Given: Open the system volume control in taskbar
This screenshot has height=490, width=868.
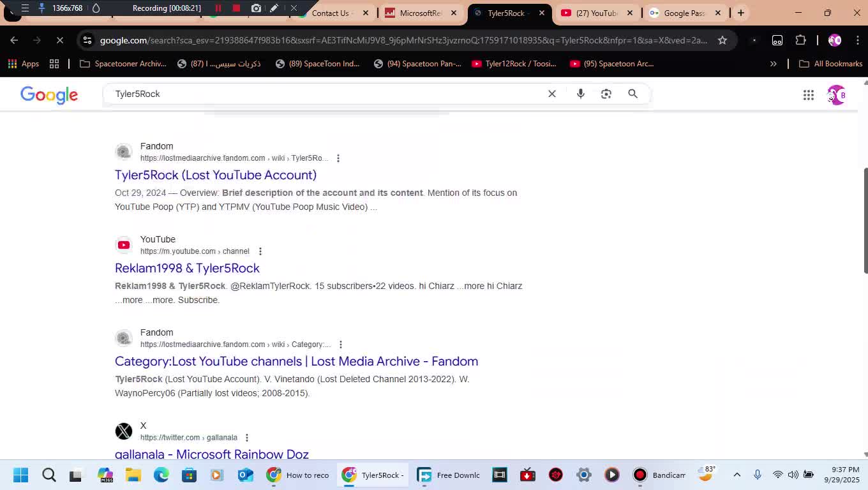Looking at the screenshot, I should (x=792, y=475).
